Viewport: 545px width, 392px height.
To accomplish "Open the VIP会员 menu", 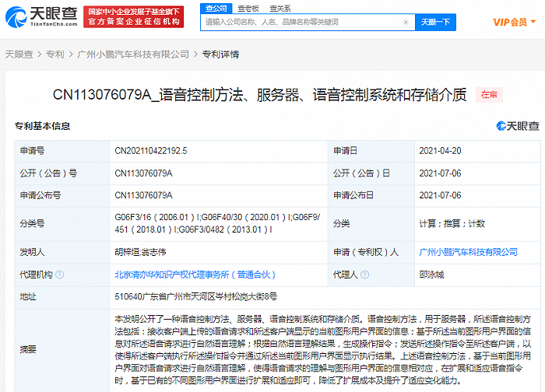I will [514, 23].
